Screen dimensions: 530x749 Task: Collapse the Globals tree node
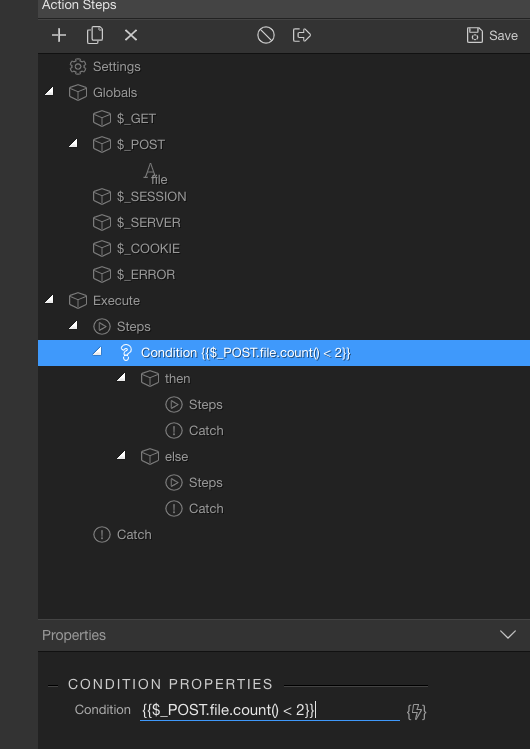click(49, 91)
